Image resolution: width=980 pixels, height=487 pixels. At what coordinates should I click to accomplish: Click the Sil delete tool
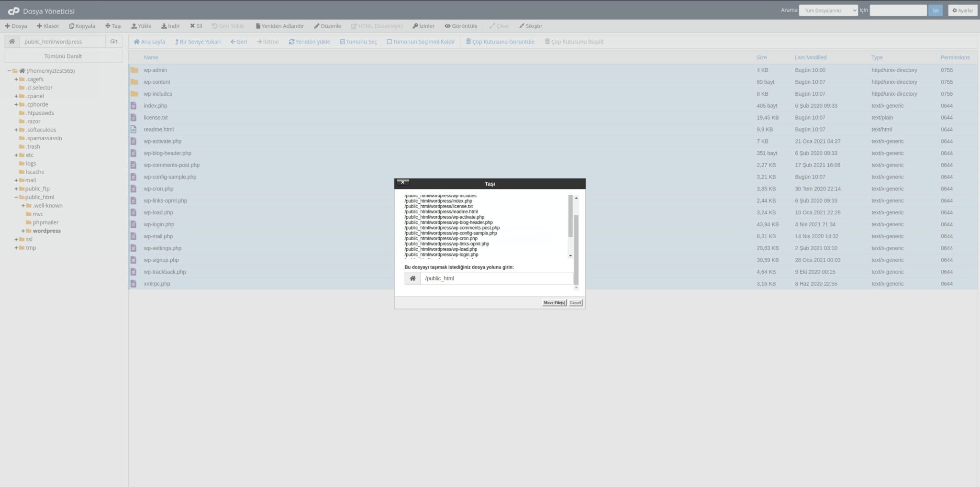(196, 26)
